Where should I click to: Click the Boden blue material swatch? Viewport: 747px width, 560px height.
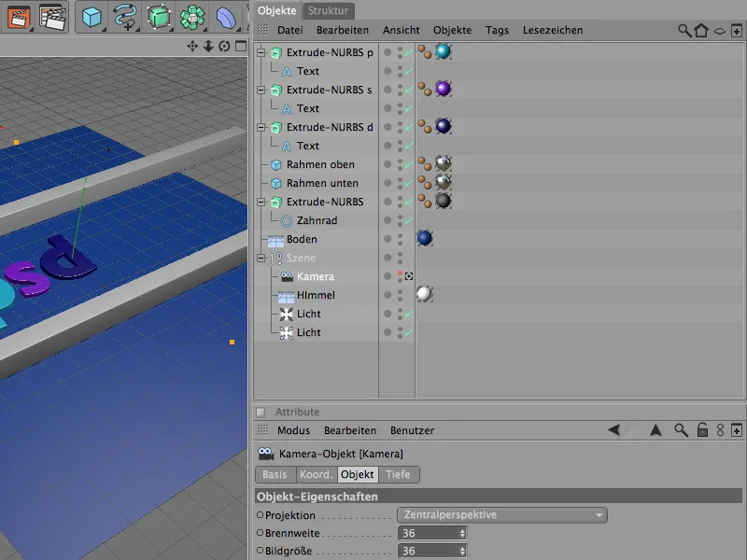tap(425, 239)
